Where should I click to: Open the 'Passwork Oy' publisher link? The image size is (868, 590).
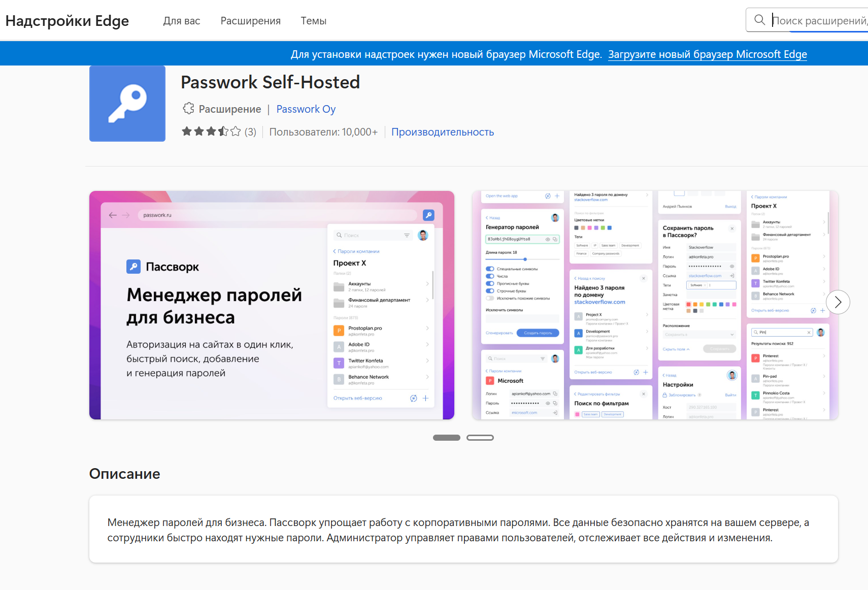pyautogui.click(x=306, y=109)
